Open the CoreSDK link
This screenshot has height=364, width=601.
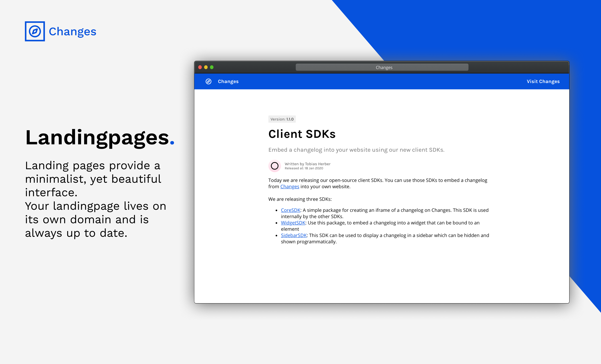click(x=290, y=210)
